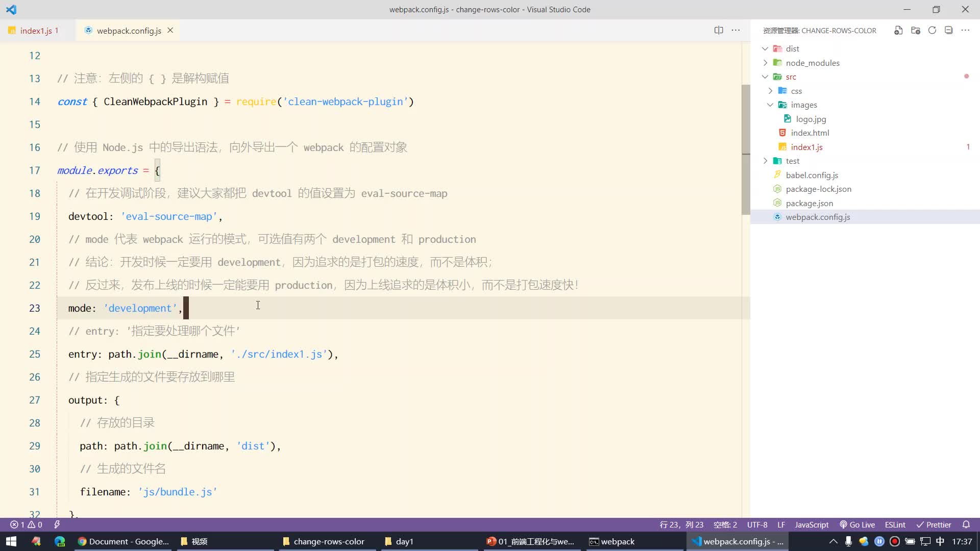Click microphone tray icon

point(848,541)
